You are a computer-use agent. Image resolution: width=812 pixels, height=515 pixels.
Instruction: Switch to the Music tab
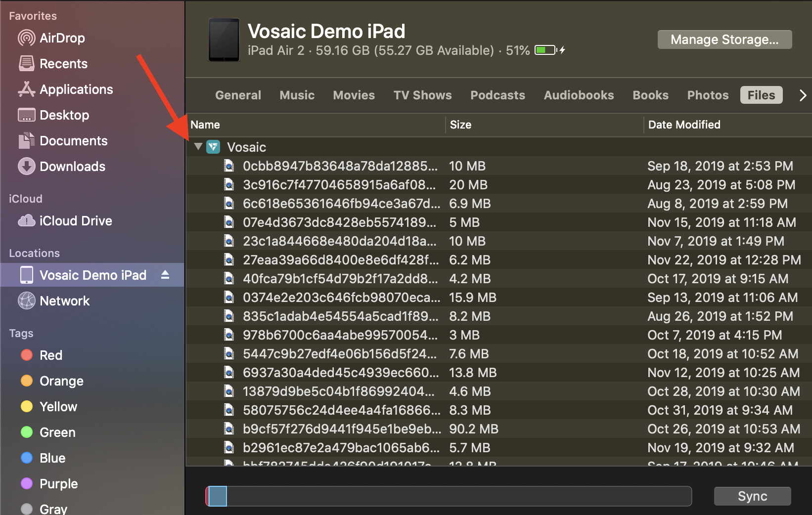pyautogui.click(x=297, y=95)
